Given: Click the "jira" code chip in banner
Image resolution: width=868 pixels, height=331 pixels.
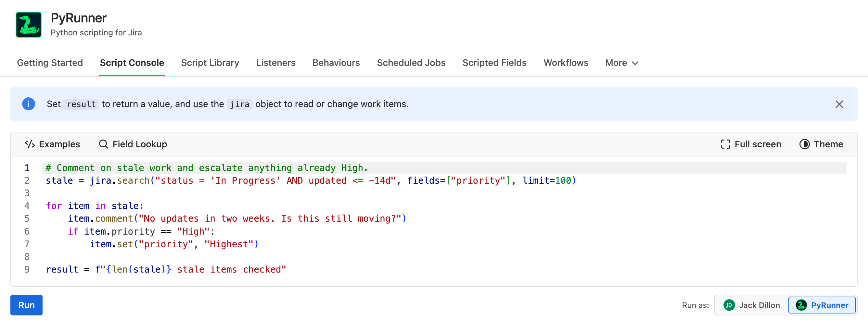Looking at the screenshot, I should point(239,104).
